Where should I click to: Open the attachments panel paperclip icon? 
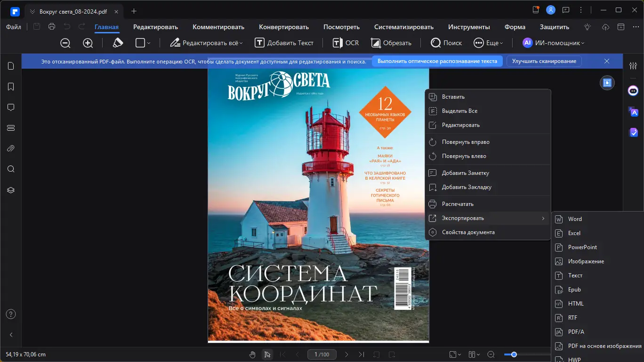(11, 149)
